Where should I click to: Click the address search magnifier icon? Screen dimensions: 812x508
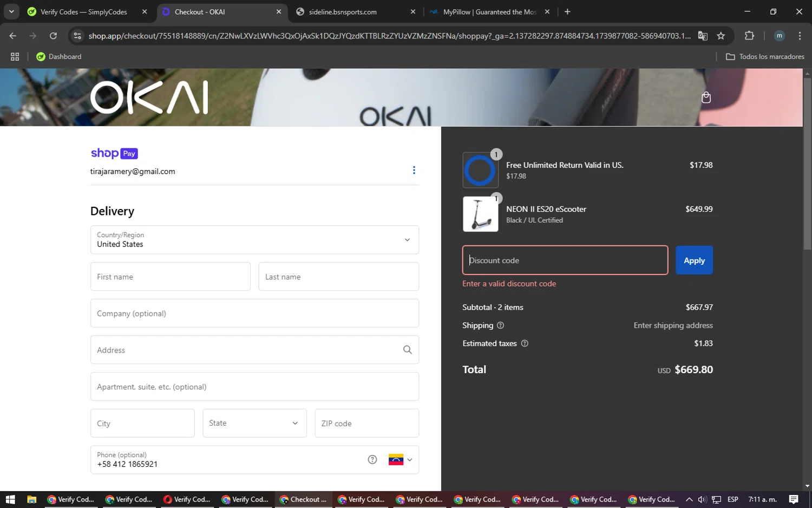point(408,350)
